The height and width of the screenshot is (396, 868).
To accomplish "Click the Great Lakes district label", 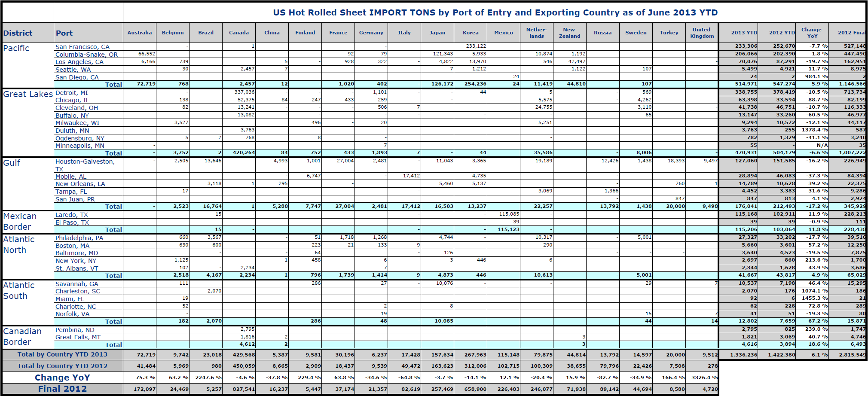I will point(28,94).
